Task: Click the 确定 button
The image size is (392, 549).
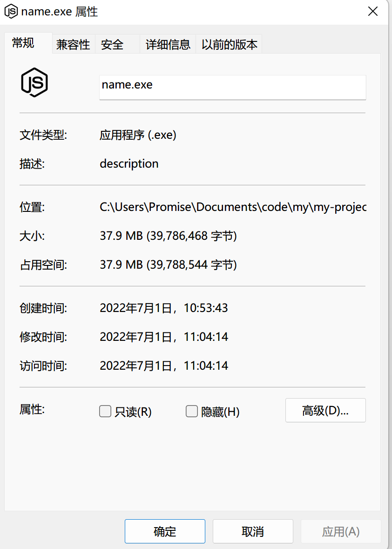Action: point(165,531)
